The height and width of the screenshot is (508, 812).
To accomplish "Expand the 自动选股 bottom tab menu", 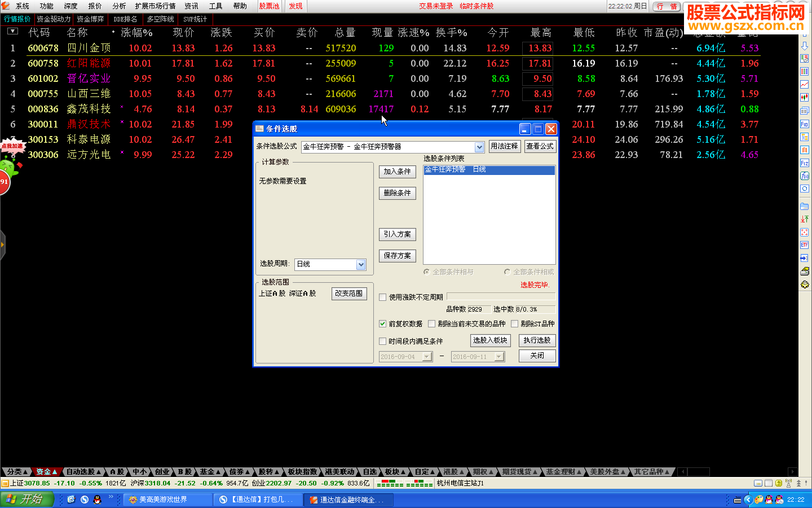I will tap(83, 472).
